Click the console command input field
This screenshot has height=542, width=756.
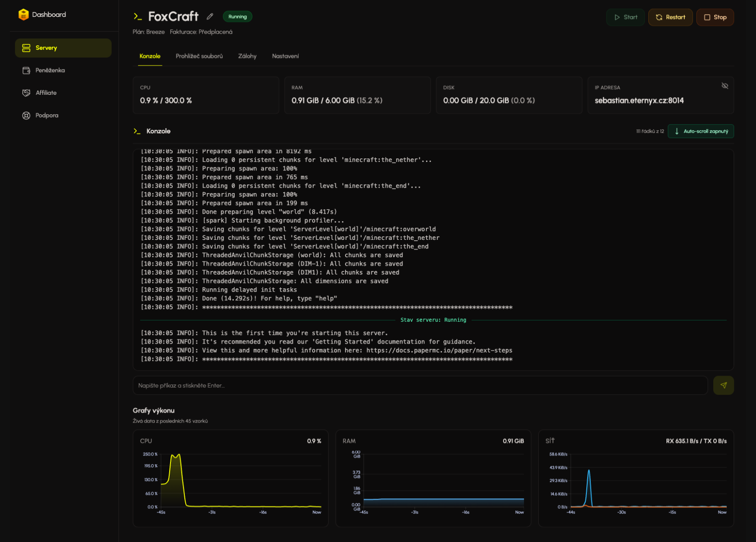point(420,385)
